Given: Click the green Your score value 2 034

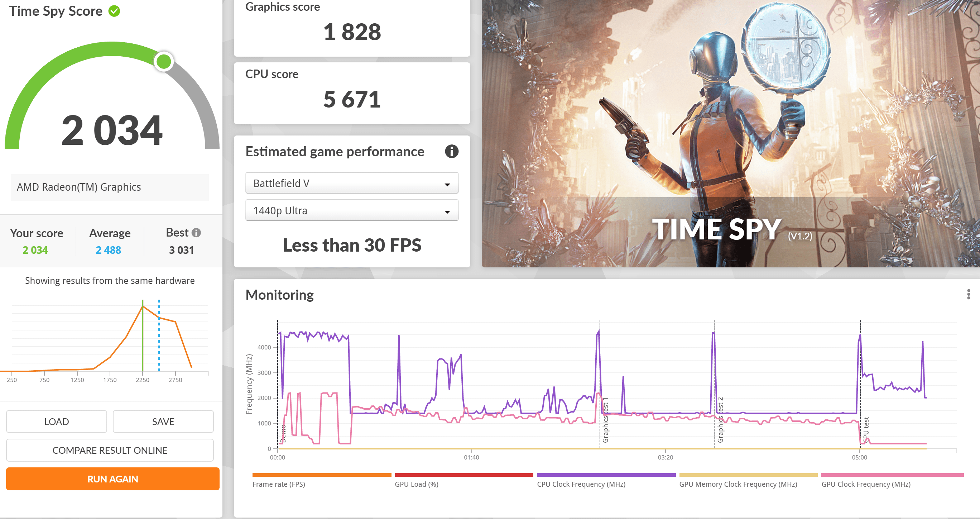Looking at the screenshot, I should point(35,250).
